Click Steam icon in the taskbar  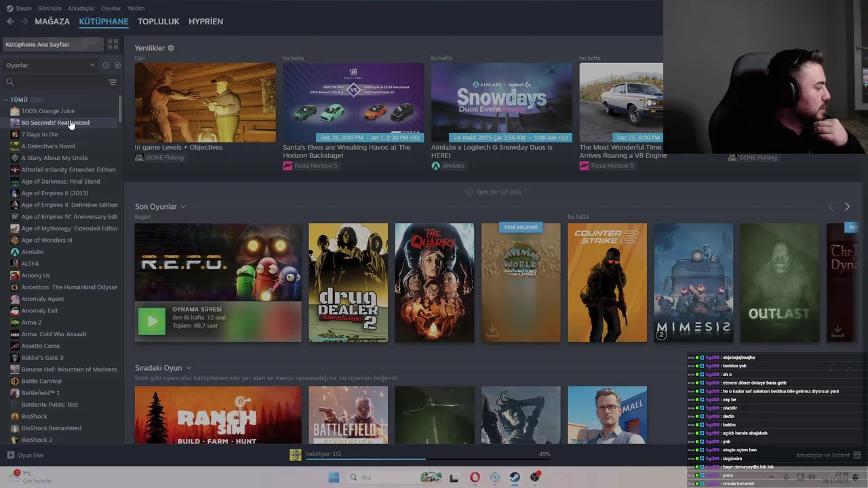(x=515, y=477)
